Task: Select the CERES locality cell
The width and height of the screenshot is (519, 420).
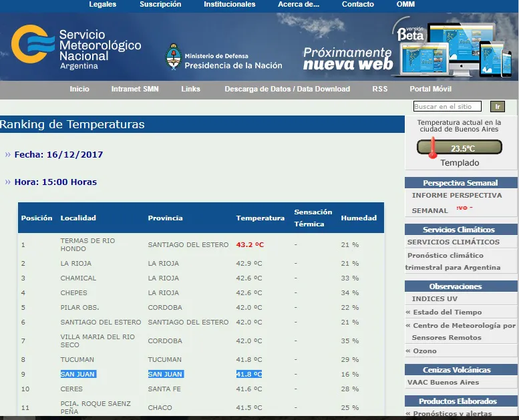Action: pyautogui.click(x=71, y=389)
